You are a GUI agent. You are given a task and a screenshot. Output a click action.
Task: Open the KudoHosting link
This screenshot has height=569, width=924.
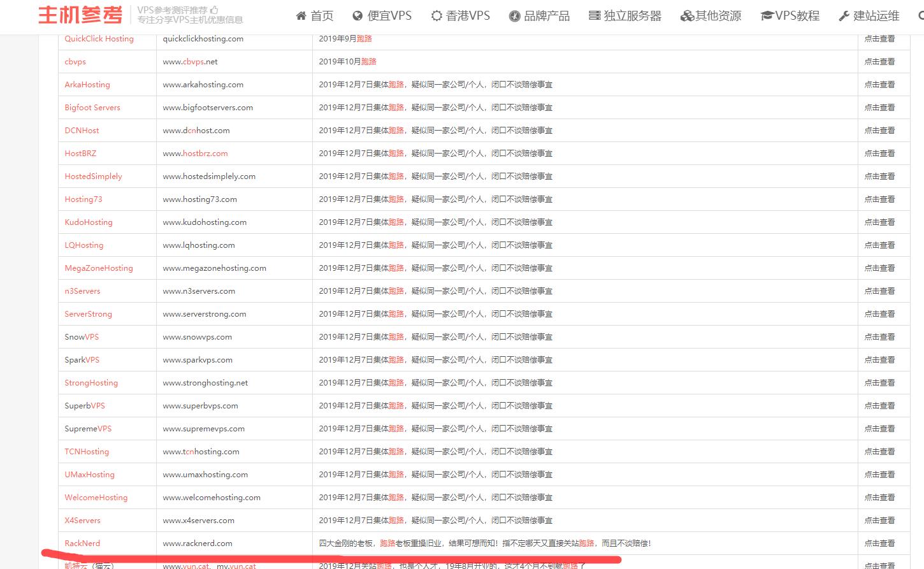[89, 222]
